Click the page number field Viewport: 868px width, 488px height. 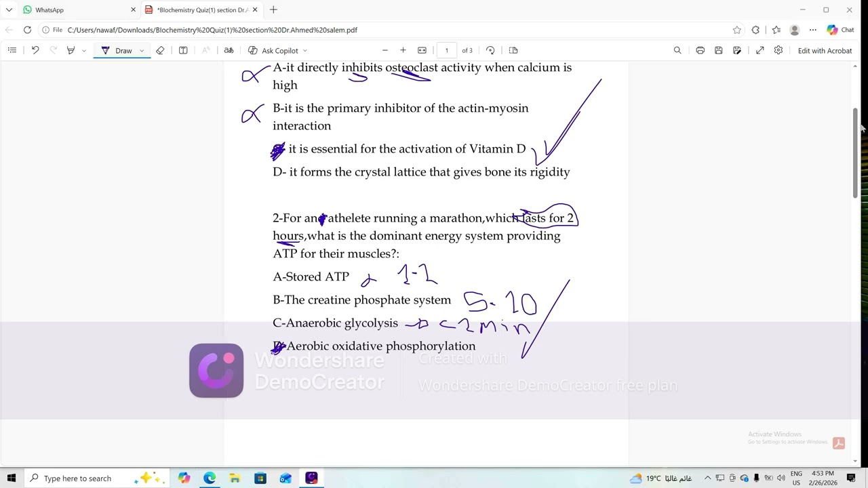coord(446,50)
